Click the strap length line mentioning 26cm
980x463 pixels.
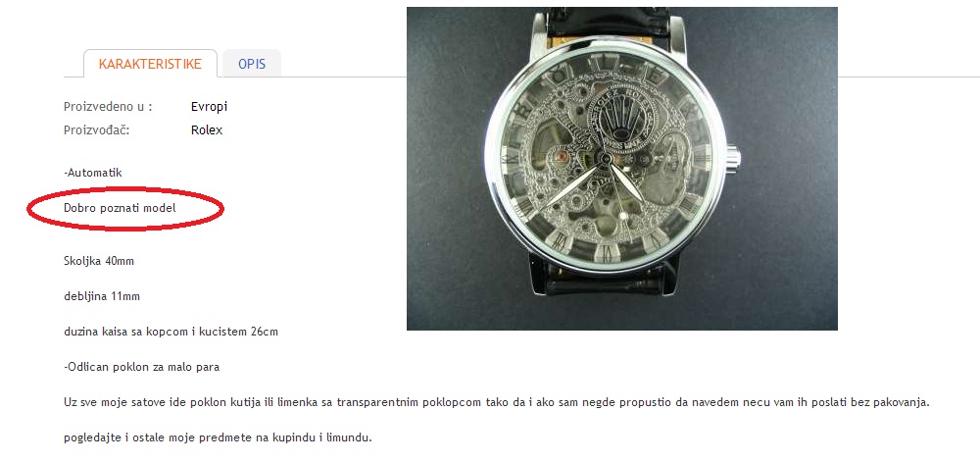point(171,332)
